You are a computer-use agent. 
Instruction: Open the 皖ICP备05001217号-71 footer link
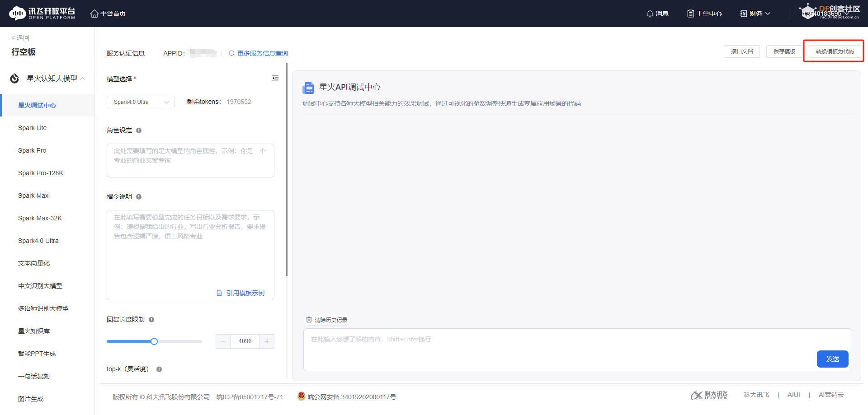click(x=250, y=397)
